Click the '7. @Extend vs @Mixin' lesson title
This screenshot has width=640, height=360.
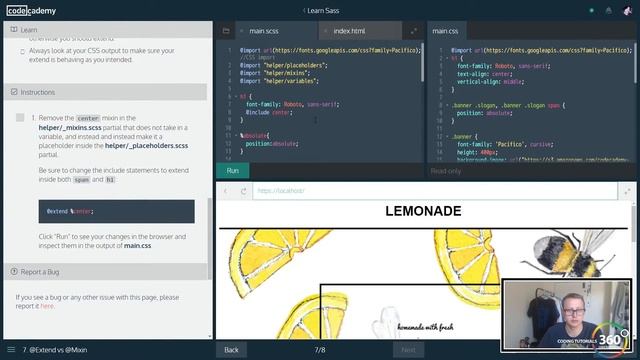pyautogui.click(x=55, y=350)
